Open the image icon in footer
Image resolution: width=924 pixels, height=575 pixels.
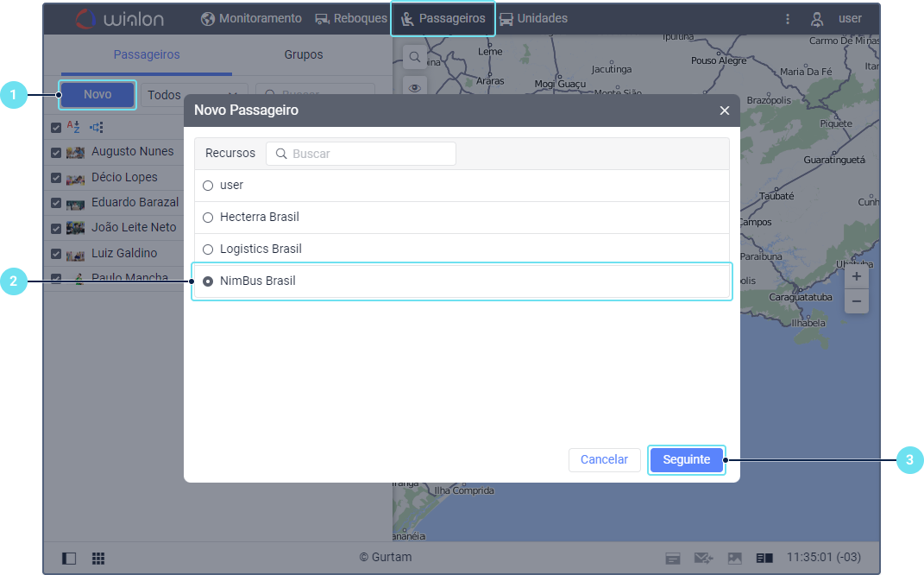pyautogui.click(x=735, y=558)
